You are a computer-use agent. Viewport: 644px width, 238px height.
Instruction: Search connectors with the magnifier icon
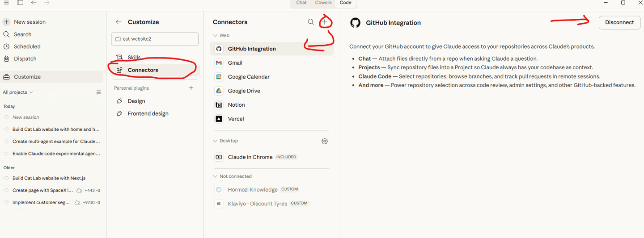pos(311,22)
